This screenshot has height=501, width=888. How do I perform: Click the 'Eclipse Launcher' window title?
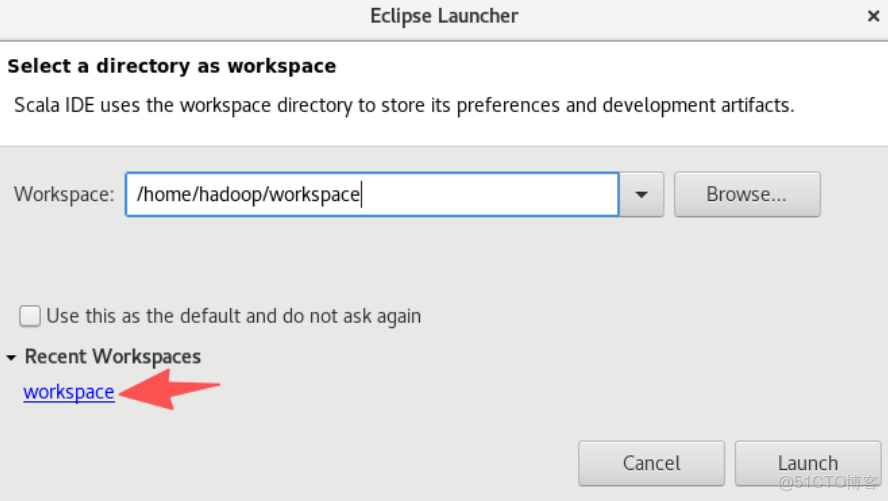pyautogui.click(x=444, y=16)
